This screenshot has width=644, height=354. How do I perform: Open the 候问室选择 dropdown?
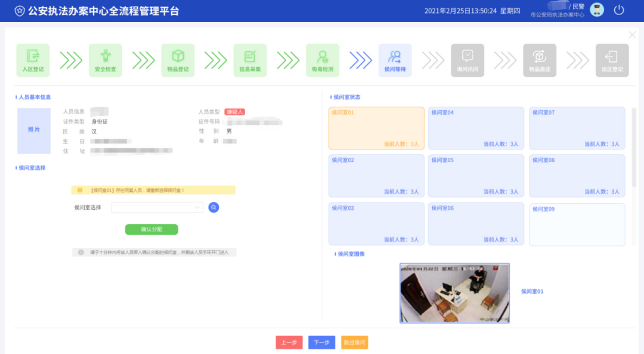pos(157,207)
